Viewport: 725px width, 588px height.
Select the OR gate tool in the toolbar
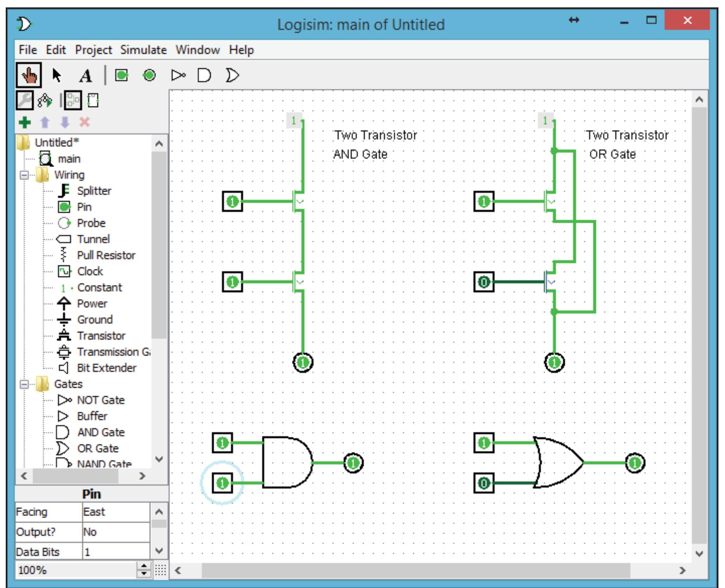(231, 76)
